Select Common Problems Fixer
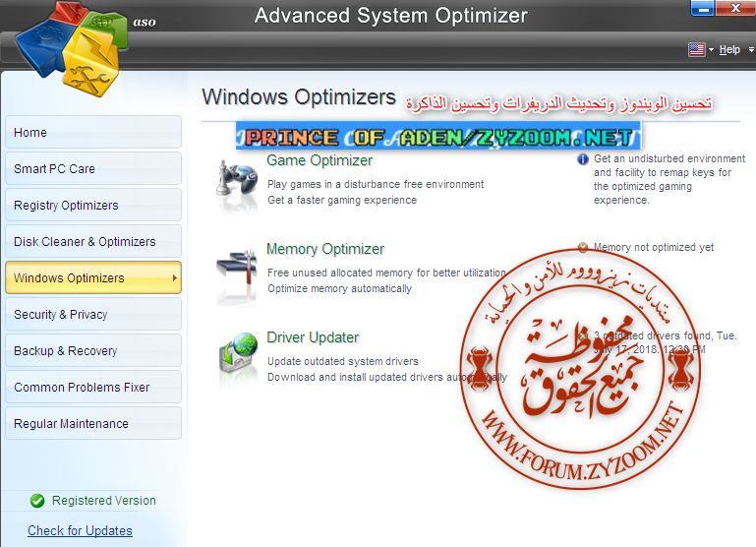 tap(93, 387)
